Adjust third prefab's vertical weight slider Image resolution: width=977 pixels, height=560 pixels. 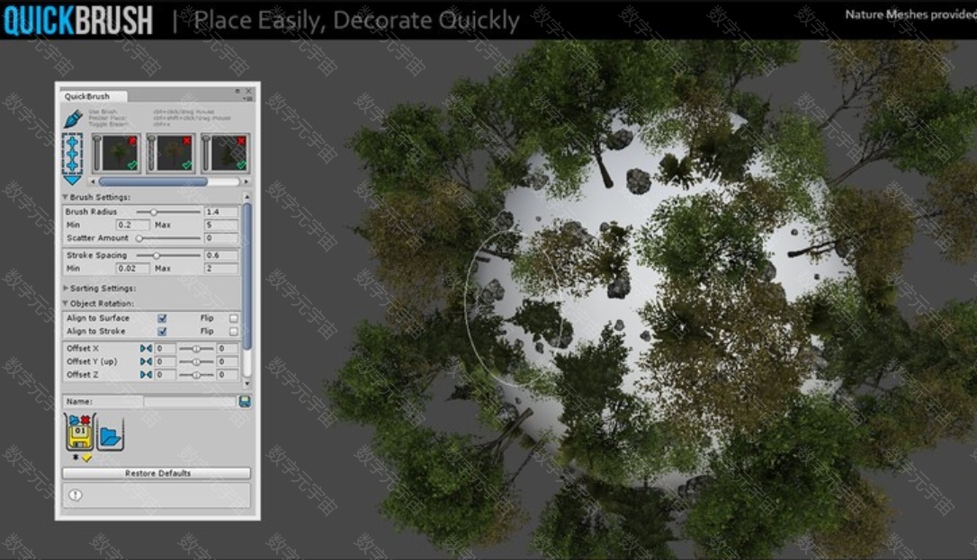coord(206,153)
